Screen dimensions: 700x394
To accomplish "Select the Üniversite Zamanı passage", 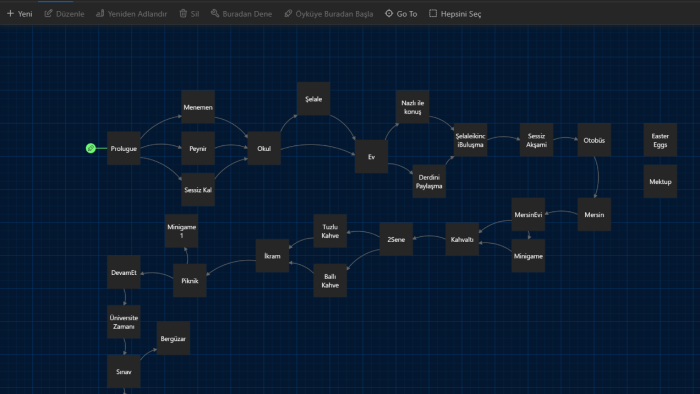I will 124,322.
